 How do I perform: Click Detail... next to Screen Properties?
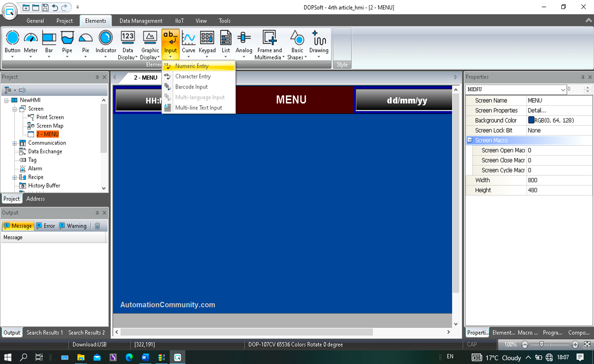tap(537, 110)
